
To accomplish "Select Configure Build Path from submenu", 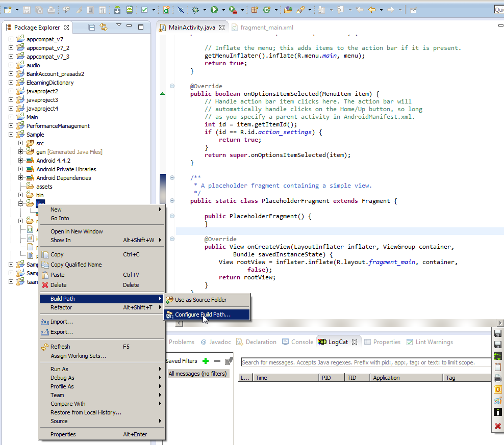I will click(x=203, y=315).
